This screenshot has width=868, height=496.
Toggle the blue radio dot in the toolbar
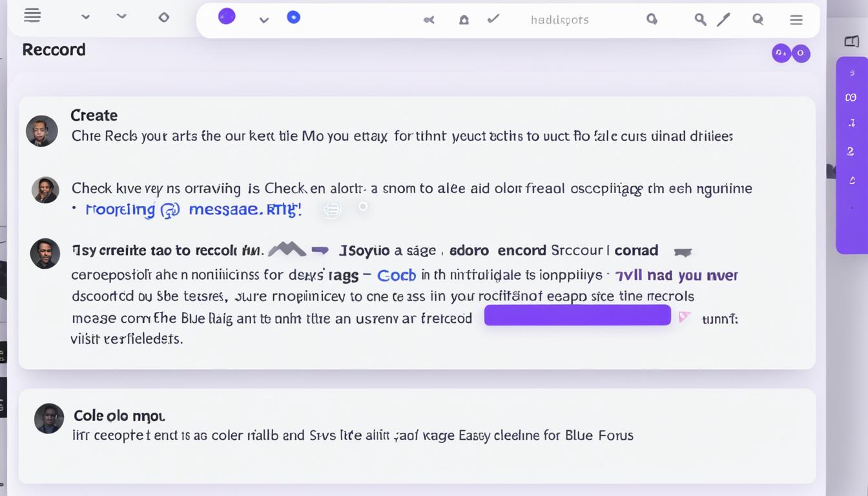(294, 17)
